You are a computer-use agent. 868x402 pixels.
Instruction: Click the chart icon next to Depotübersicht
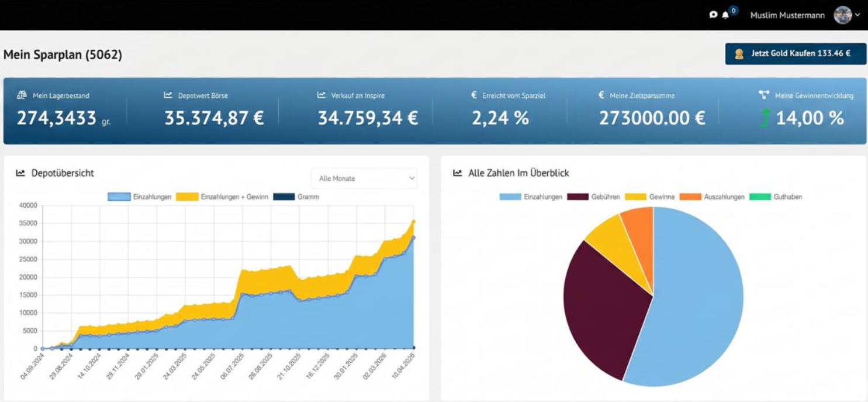click(x=21, y=173)
